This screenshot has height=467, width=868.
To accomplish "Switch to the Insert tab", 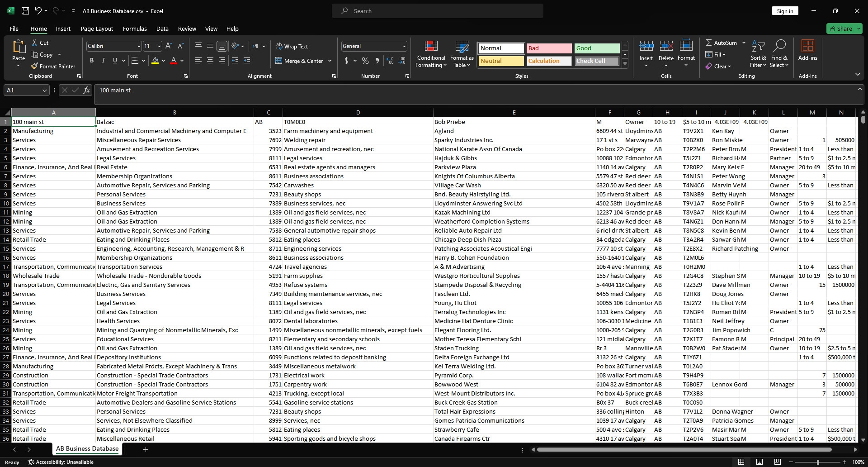I will click(63, 29).
